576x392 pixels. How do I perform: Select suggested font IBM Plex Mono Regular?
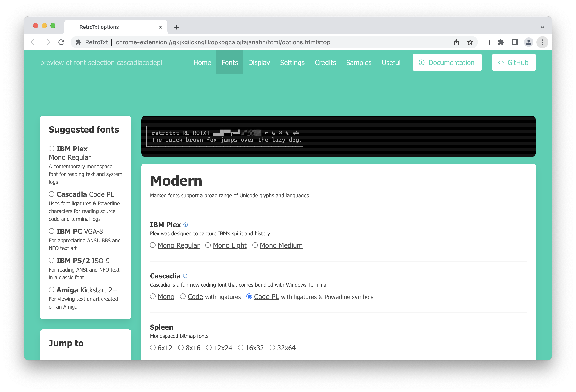click(52, 148)
